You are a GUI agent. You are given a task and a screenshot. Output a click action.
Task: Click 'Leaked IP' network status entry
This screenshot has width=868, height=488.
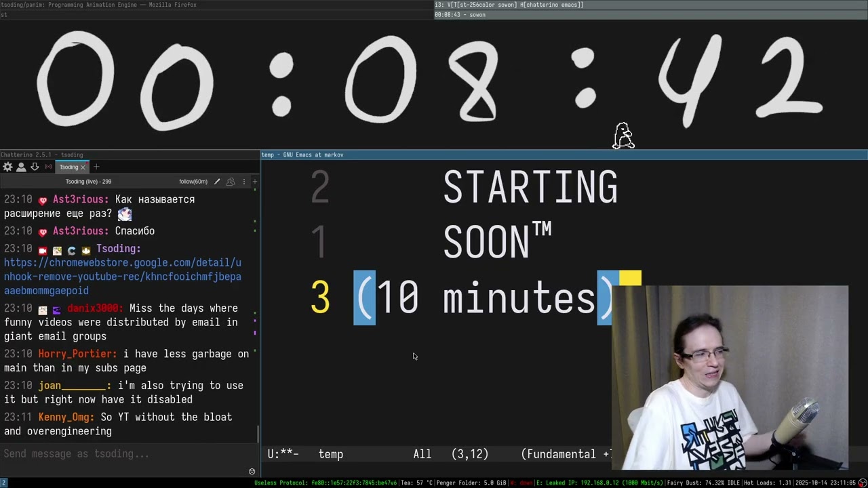pyautogui.click(x=599, y=483)
